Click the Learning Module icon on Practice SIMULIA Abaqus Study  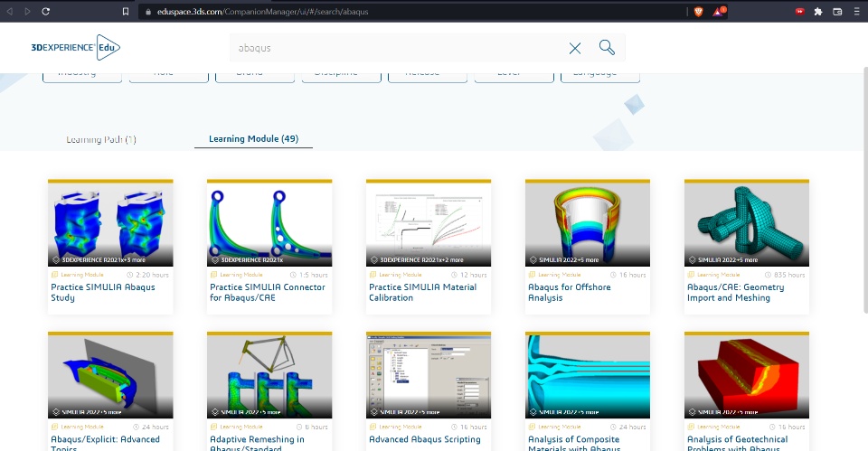click(54, 275)
